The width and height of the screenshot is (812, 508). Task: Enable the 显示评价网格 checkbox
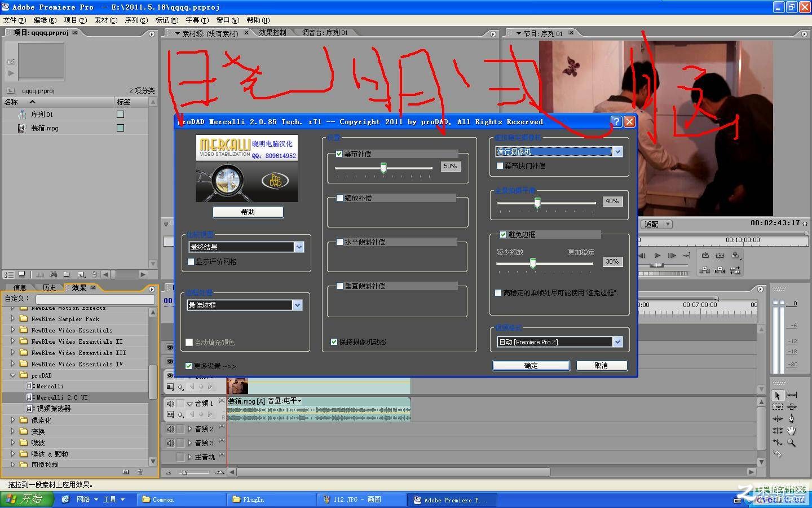pos(191,261)
